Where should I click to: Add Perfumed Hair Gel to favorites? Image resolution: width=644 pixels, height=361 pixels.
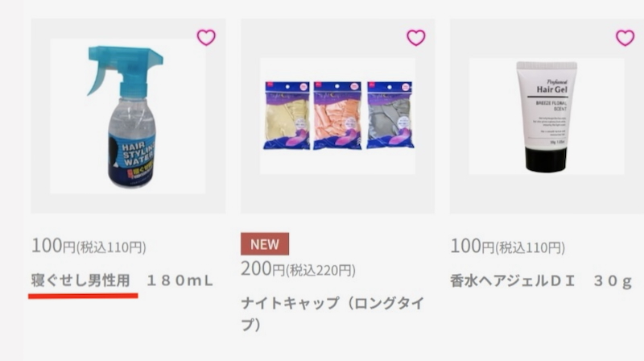625,37
